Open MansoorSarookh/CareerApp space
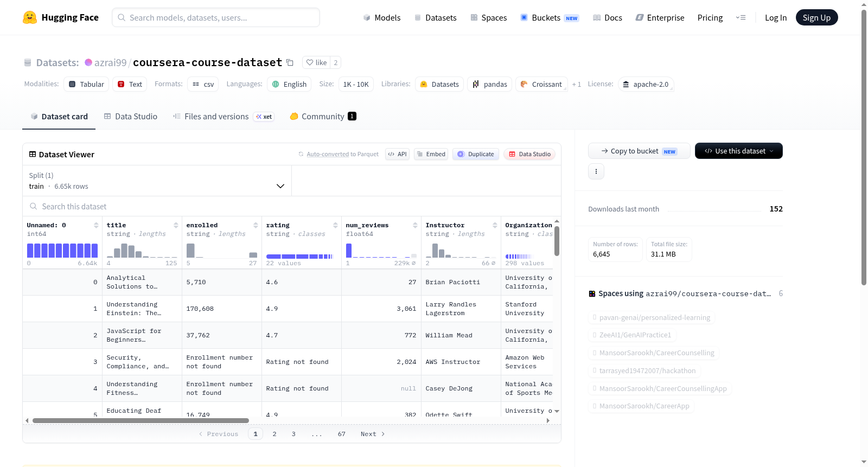868x467 pixels. (641, 406)
